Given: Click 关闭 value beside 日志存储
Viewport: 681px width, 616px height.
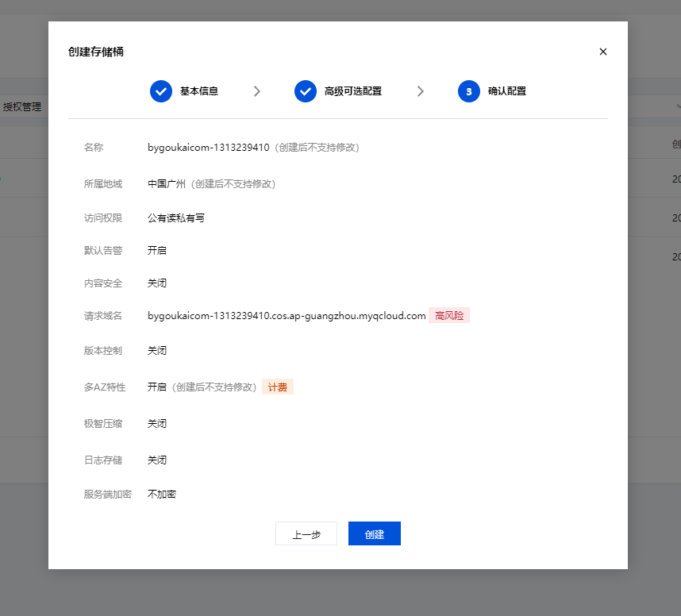Looking at the screenshot, I should 157,460.
